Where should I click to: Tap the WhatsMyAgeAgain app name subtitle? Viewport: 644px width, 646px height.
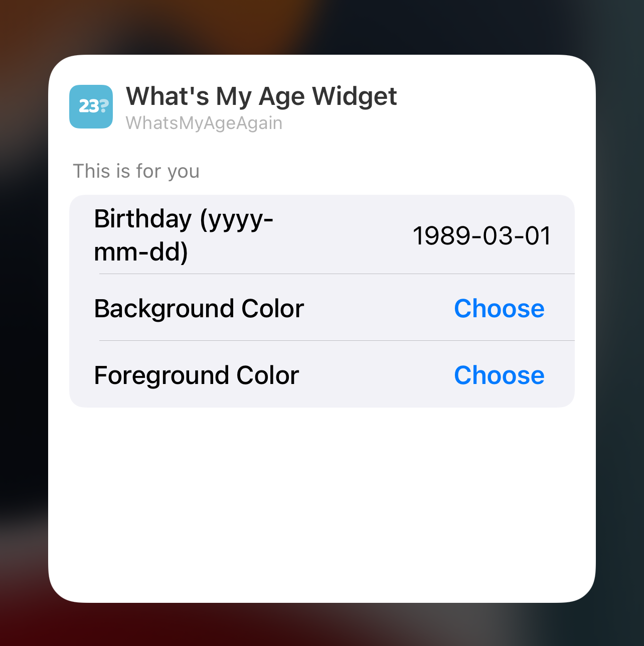(204, 123)
